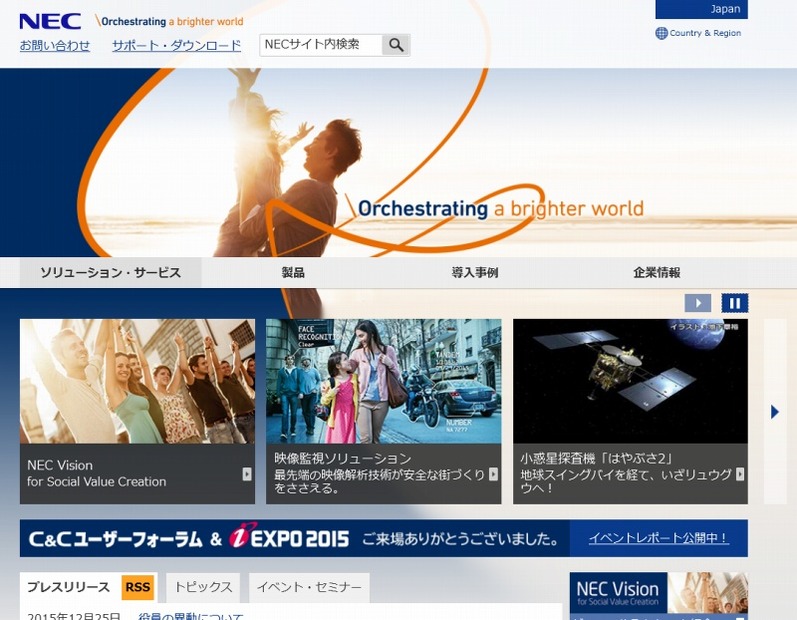
Task: Click arrow icon on はやぶさ2 card
Action: pos(740,474)
